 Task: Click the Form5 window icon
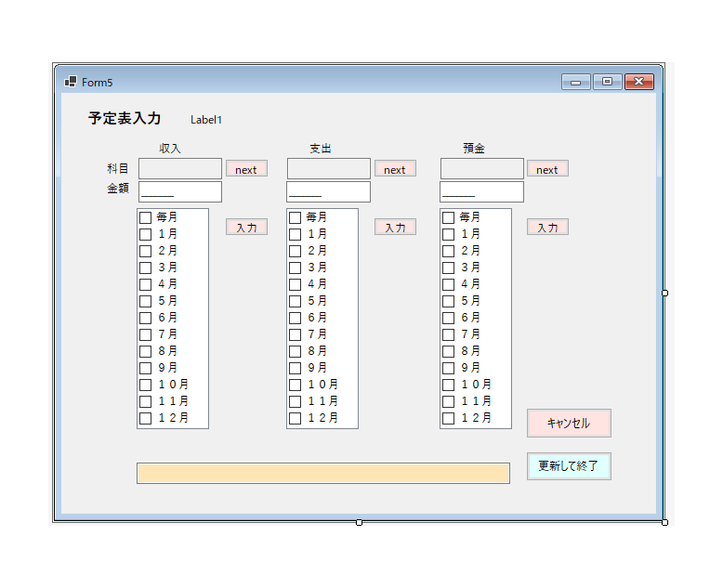pos(70,82)
